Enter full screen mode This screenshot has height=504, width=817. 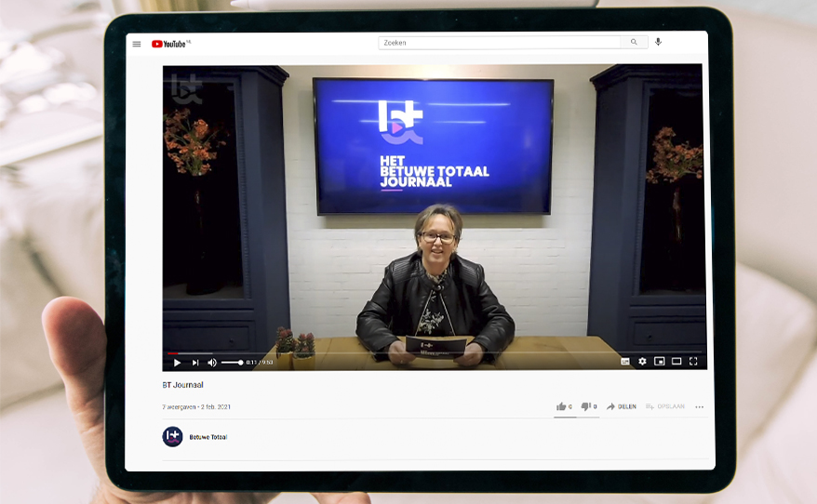693,362
